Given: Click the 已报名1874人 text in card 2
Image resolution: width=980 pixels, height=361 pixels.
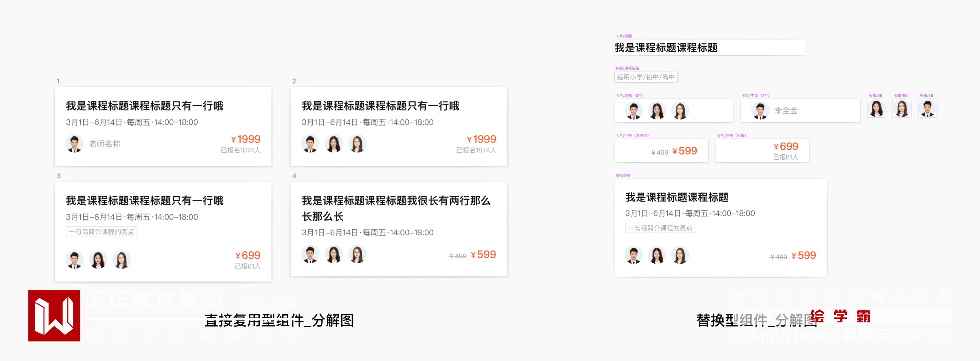Looking at the screenshot, I should (x=476, y=150).
